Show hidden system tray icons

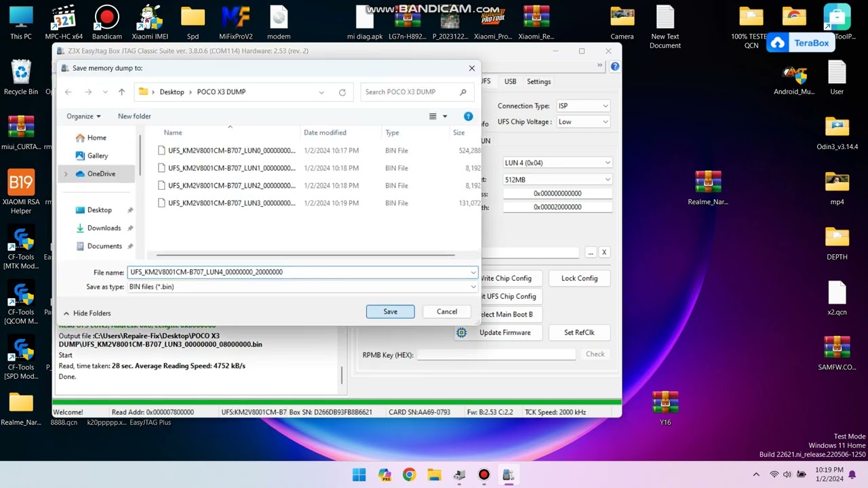point(756,474)
